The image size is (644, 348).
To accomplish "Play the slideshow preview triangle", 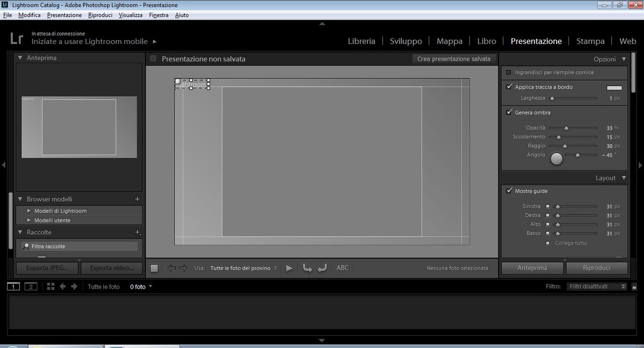I will [x=289, y=268].
